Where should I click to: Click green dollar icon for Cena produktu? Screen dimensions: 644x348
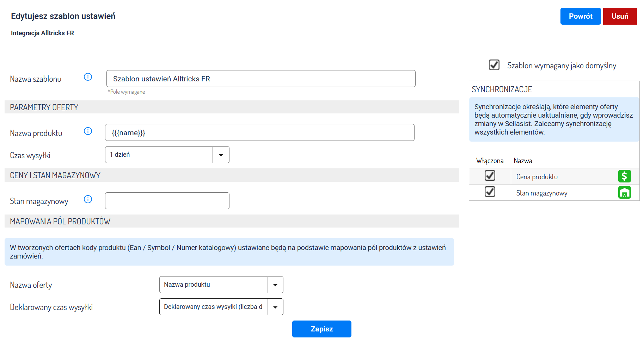click(624, 176)
